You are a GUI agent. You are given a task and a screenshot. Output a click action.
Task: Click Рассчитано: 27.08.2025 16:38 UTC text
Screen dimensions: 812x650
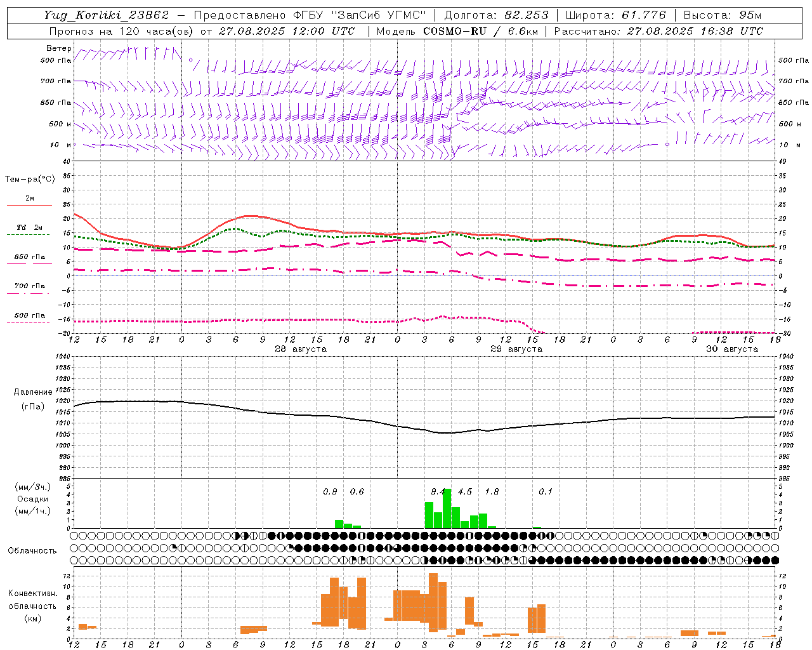[x=658, y=31]
